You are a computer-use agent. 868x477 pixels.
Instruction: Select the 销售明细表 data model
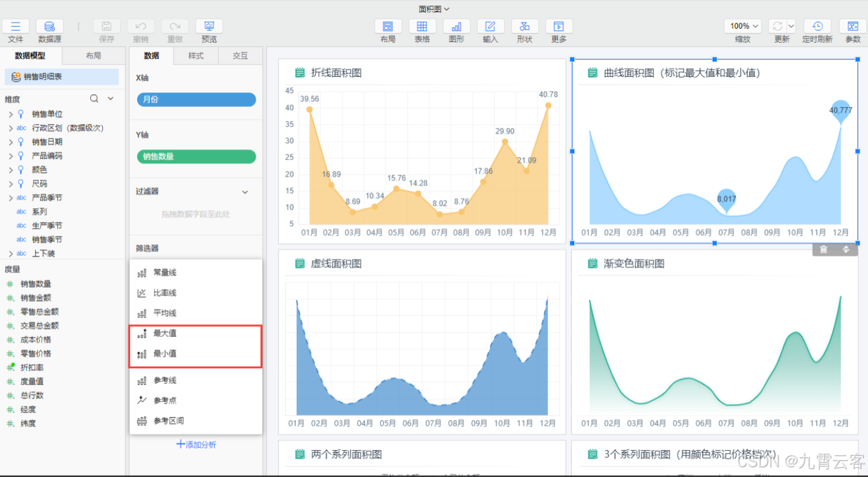point(62,77)
